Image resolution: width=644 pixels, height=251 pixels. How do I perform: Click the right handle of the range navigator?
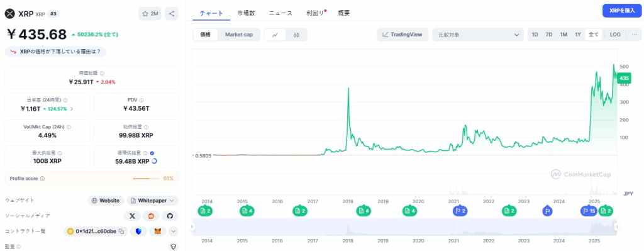[x=616, y=226]
